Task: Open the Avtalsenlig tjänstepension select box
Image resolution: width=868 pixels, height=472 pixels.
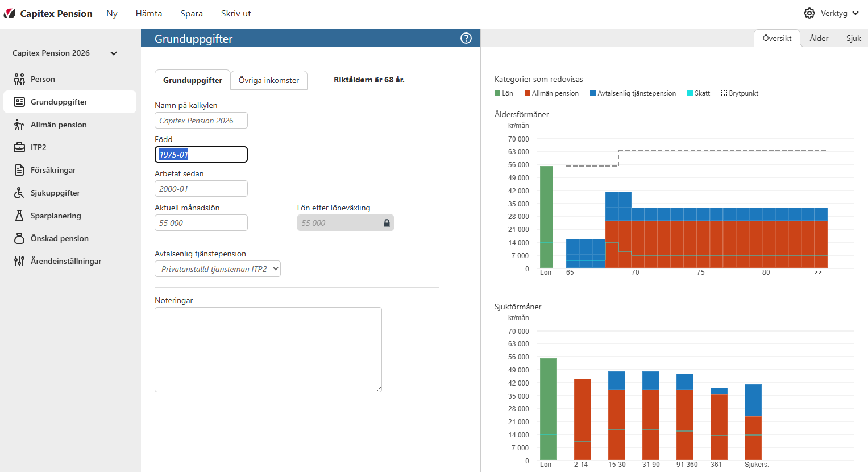Action: click(x=218, y=269)
